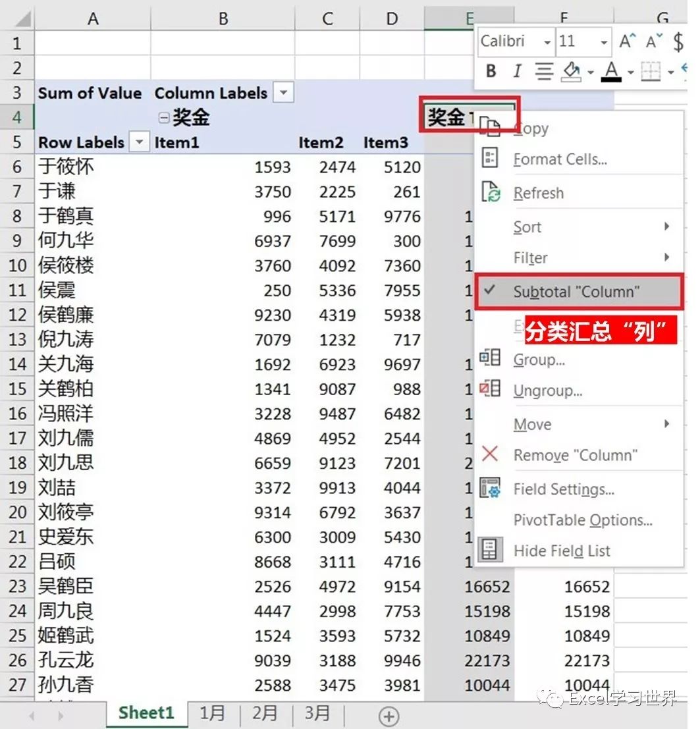Viewport: 700px width, 729px height.
Task: Uncheck Subtotal "Column" option
Action: [576, 292]
